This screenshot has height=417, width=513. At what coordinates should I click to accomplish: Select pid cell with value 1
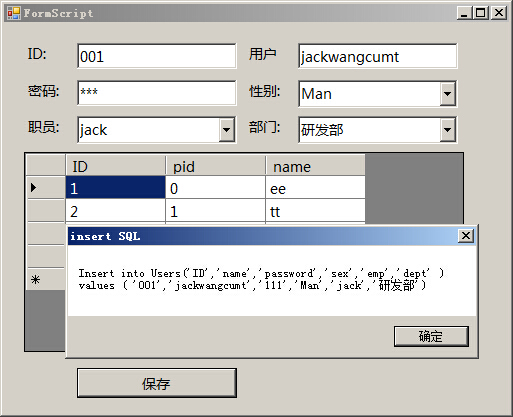tap(216, 211)
